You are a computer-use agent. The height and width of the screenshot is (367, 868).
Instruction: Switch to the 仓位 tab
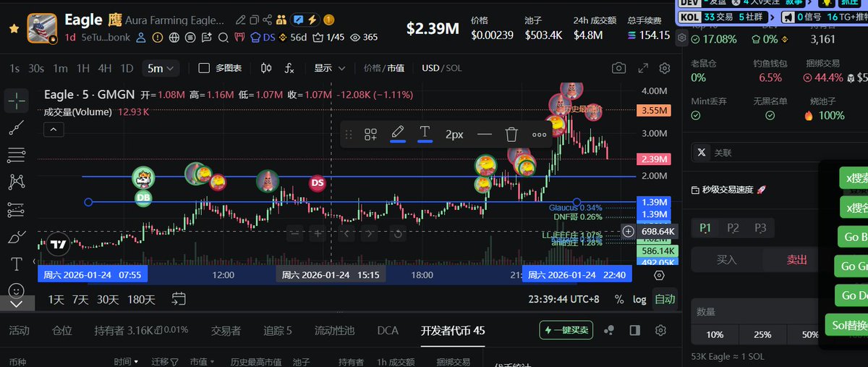click(62, 331)
